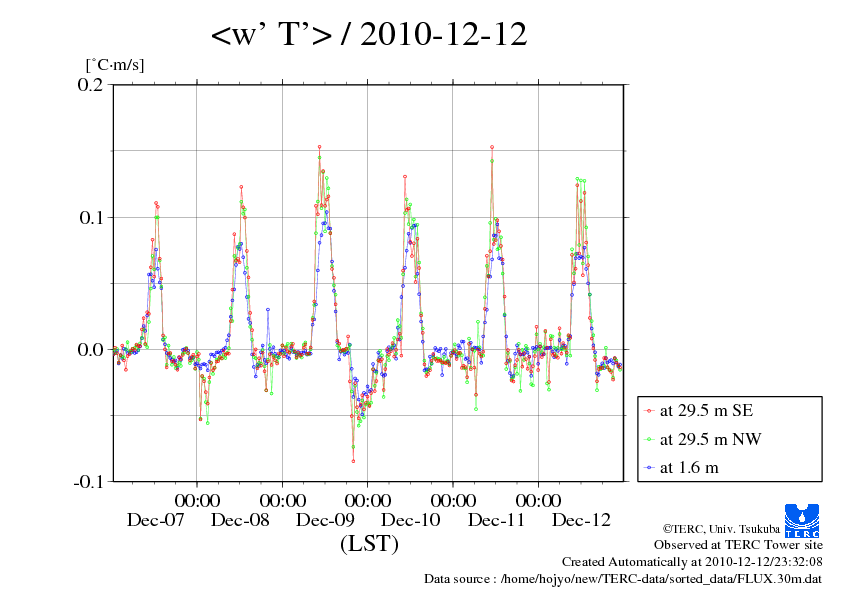The height and width of the screenshot is (595, 842).
Task: Click the (LST) axis title
Action: 369,543
